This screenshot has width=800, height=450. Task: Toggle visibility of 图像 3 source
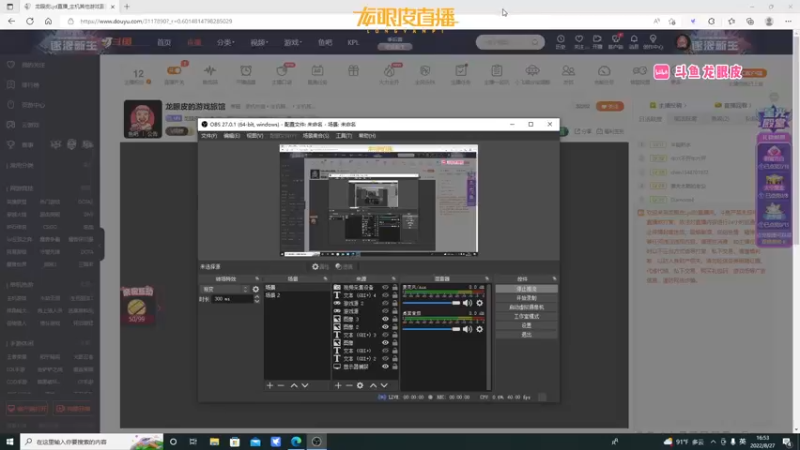(x=385, y=319)
